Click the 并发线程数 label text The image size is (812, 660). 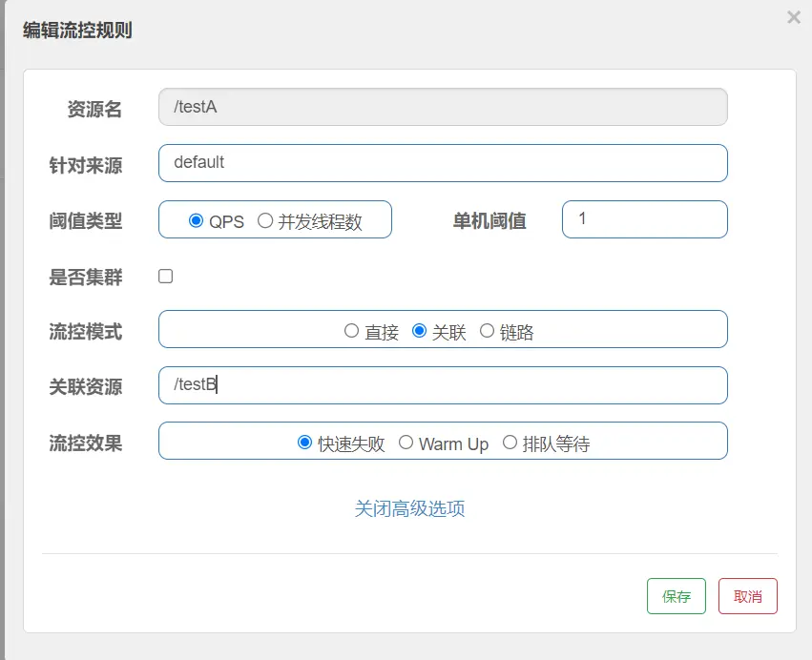320,222
